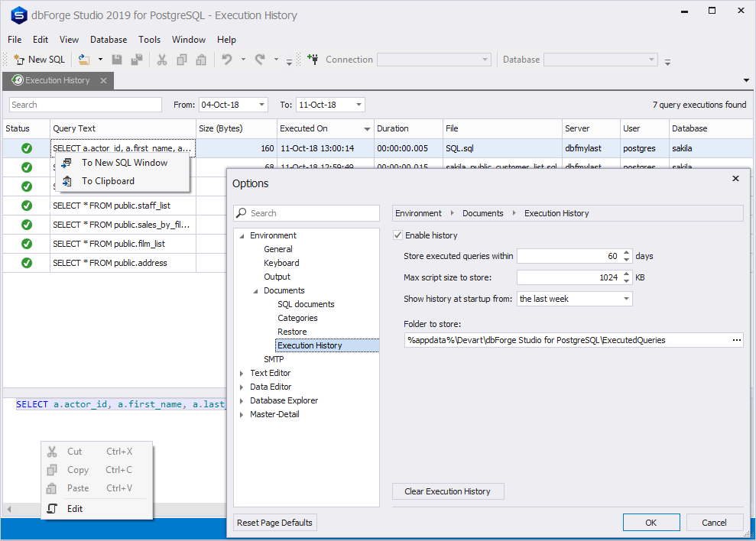Collapse the Documents tree node

click(255, 291)
